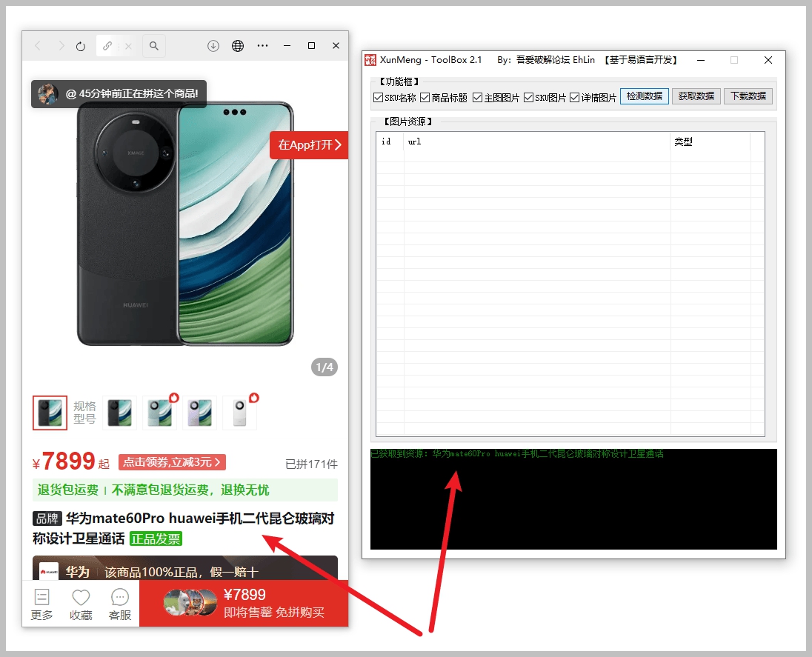This screenshot has width=812, height=657.
Task: Click the product title 华为mate60Pro huawei手机
Action: [x=183, y=529]
